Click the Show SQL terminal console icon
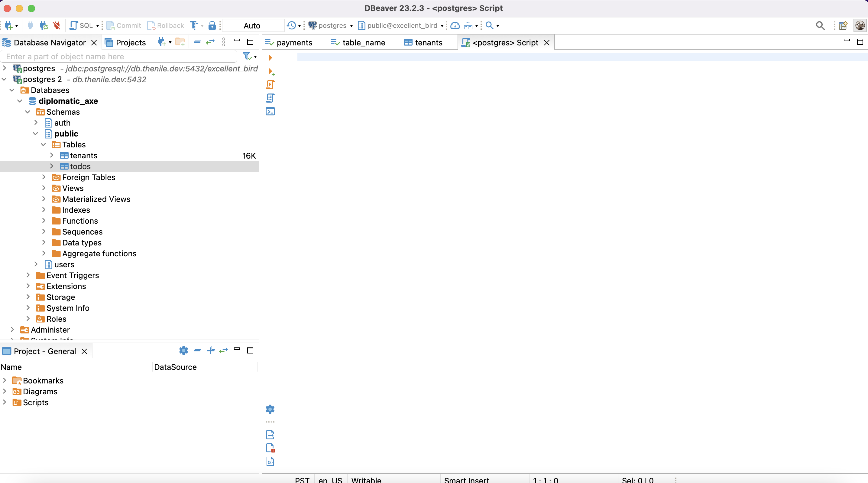868x483 pixels. point(270,112)
